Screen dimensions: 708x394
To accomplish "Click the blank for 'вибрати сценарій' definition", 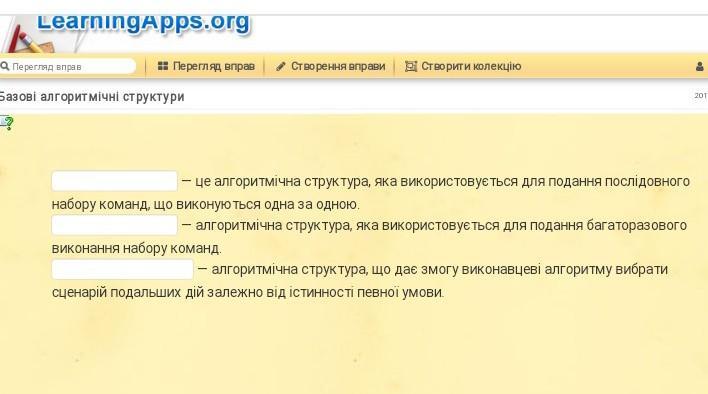I will pyautogui.click(x=122, y=269).
